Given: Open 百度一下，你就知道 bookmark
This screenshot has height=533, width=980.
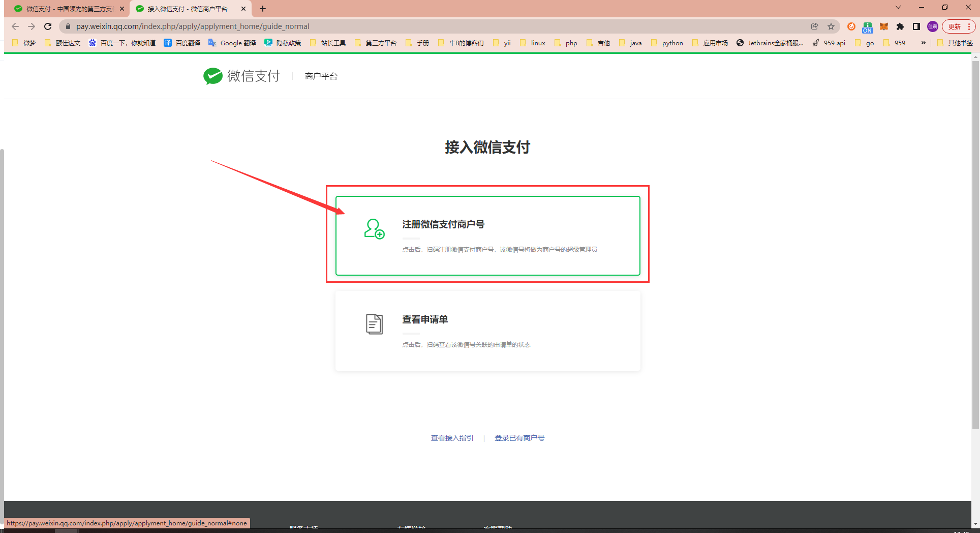Looking at the screenshot, I should 122,43.
